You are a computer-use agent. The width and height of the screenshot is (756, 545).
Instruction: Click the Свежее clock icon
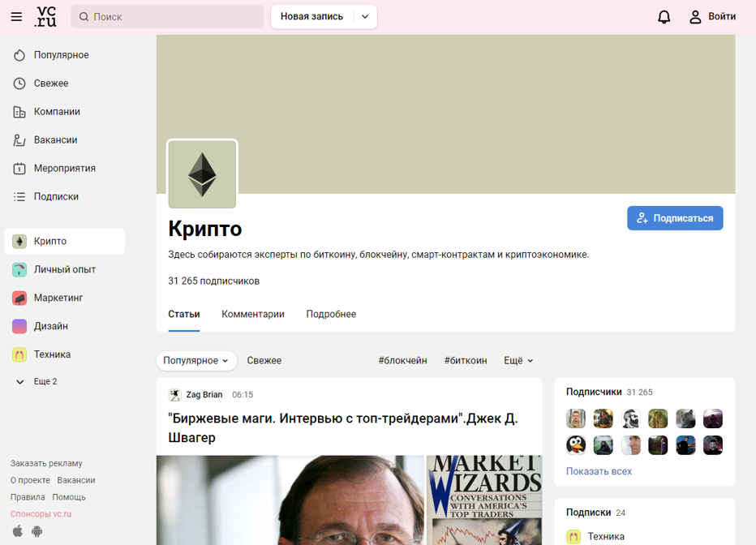tap(19, 84)
